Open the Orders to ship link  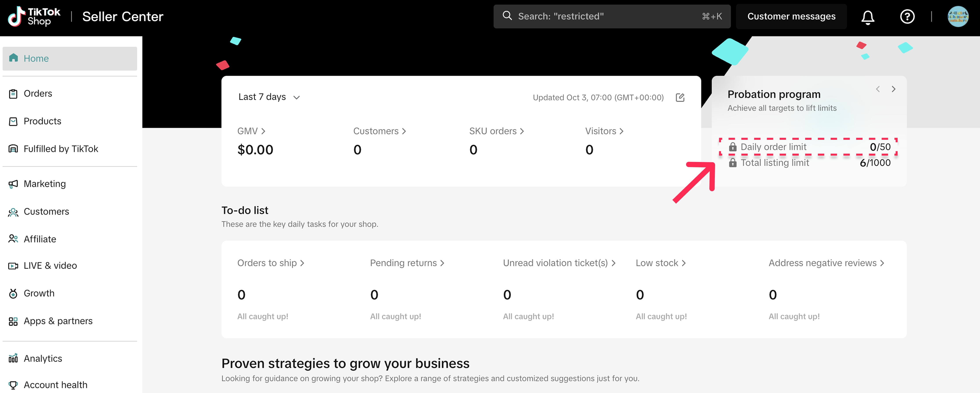(270, 263)
